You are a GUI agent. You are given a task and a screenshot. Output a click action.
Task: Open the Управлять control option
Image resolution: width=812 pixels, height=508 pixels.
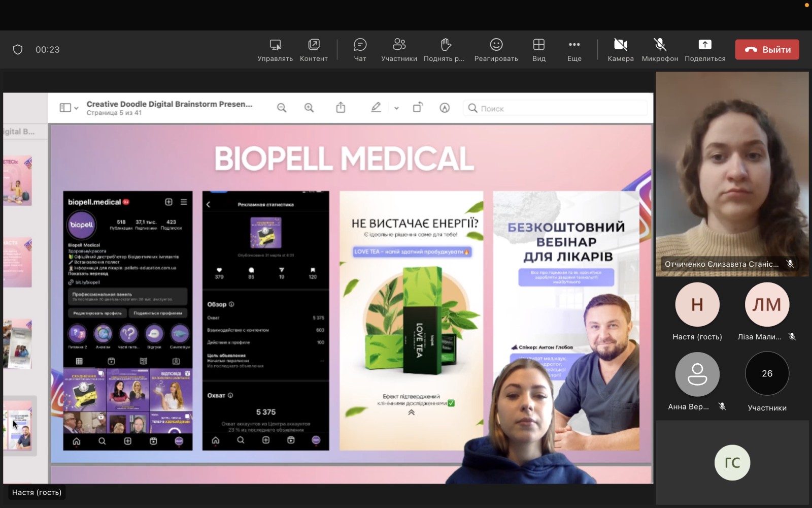pos(275,50)
